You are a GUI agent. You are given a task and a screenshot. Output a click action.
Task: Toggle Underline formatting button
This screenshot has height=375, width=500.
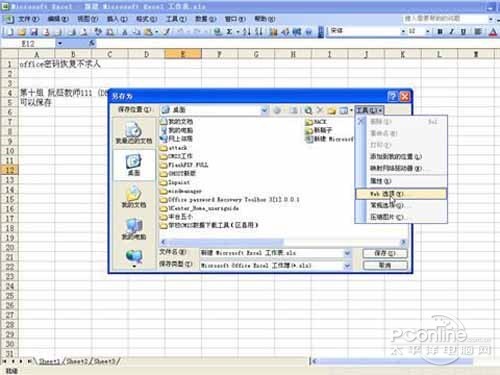point(463,32)
